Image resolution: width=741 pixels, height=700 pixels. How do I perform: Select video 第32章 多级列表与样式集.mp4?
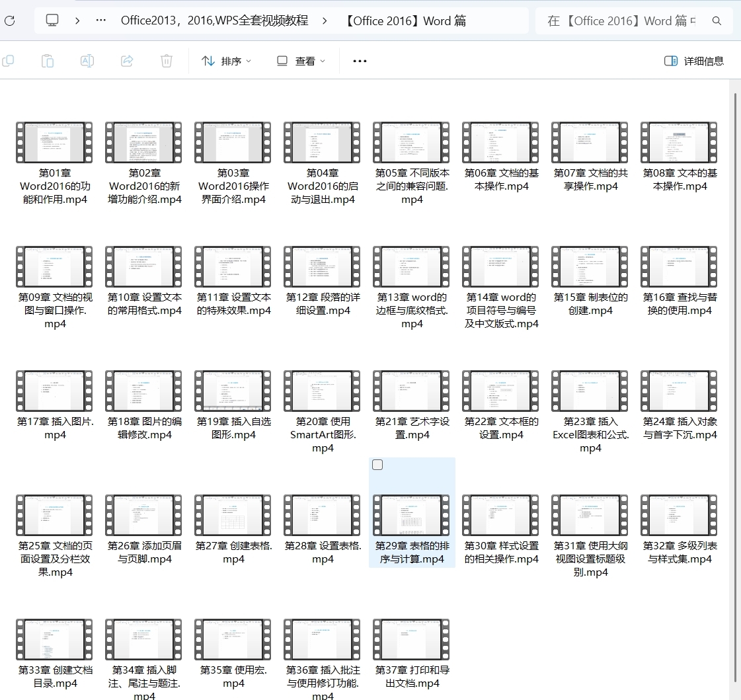(680, 529)
